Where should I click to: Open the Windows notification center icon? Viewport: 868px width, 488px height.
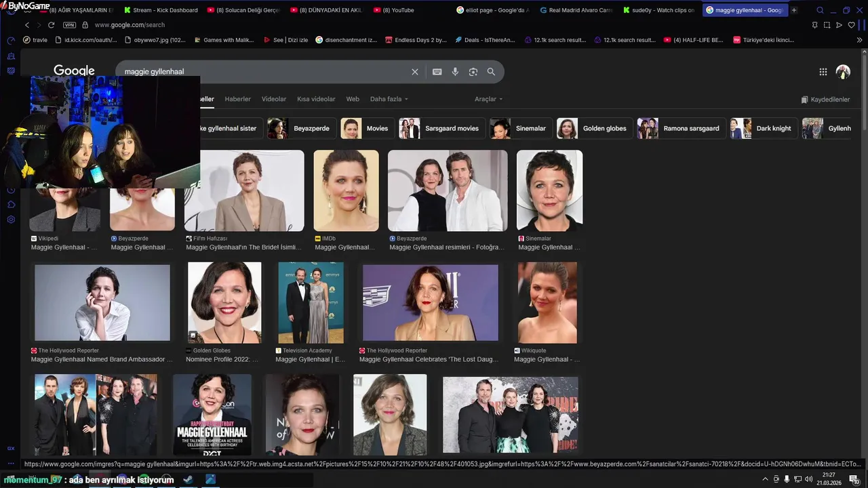click(x=854, y=479)
